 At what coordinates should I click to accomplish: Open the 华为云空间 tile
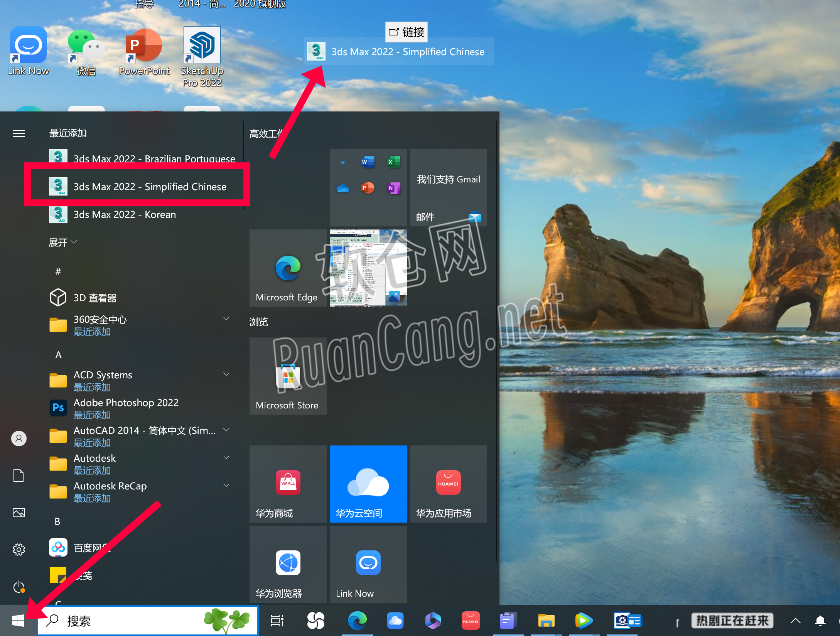[368, 484]
